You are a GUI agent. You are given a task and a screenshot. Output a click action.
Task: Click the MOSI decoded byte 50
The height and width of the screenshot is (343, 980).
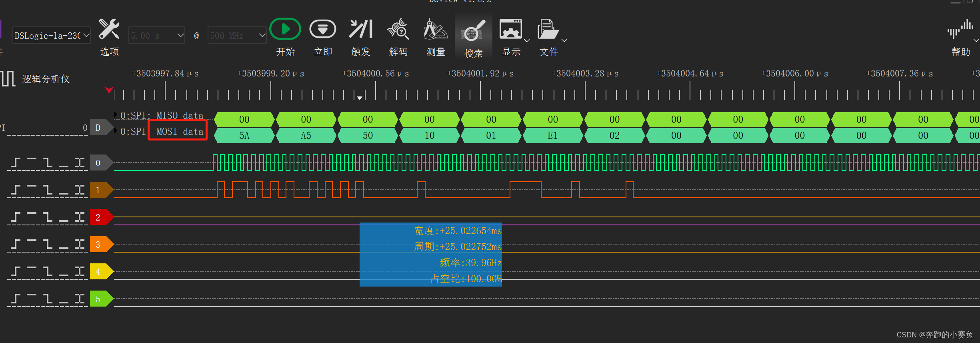(x=368, y=136)
